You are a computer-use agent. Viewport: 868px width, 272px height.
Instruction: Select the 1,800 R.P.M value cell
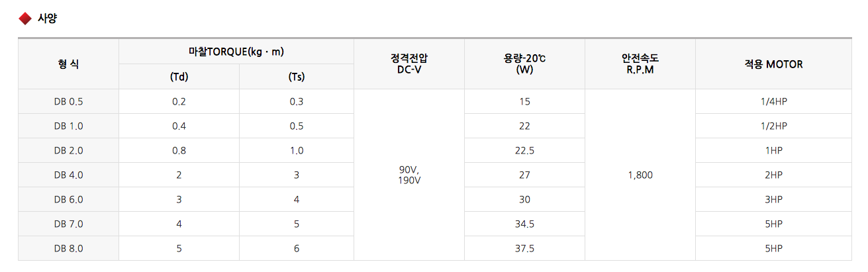(640, 175)
